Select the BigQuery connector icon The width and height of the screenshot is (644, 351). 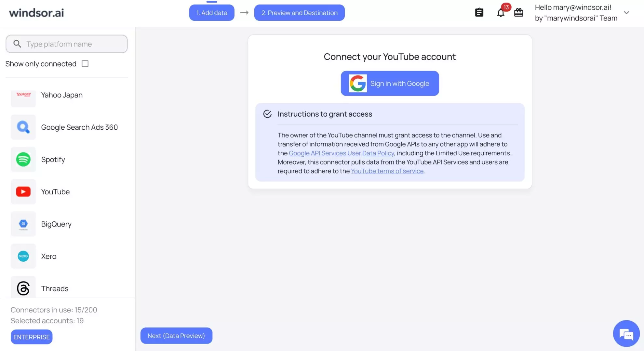point(23,224)
